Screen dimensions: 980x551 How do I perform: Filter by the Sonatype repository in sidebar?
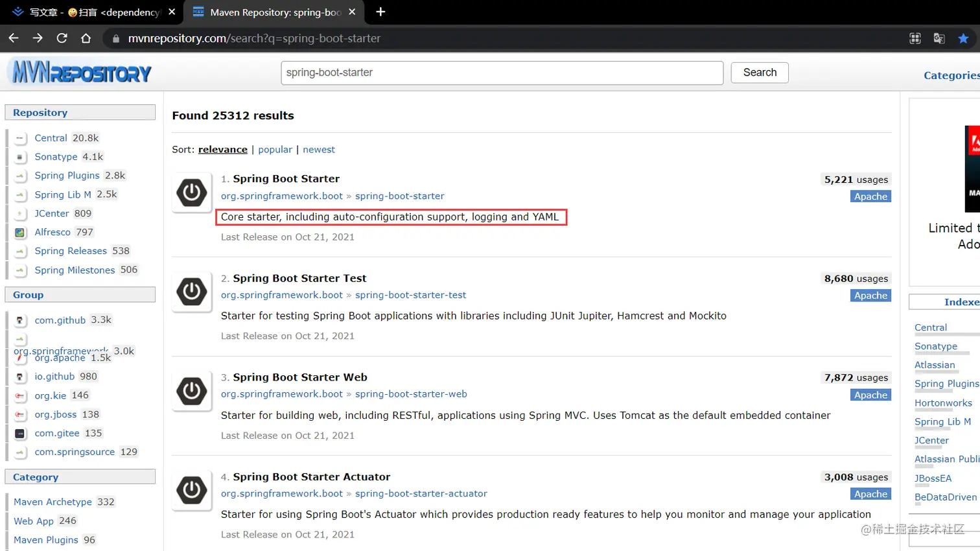56,157
